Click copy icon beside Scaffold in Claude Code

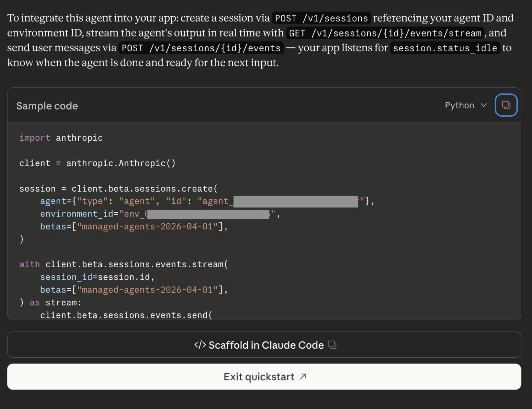[x=332, y=345]
